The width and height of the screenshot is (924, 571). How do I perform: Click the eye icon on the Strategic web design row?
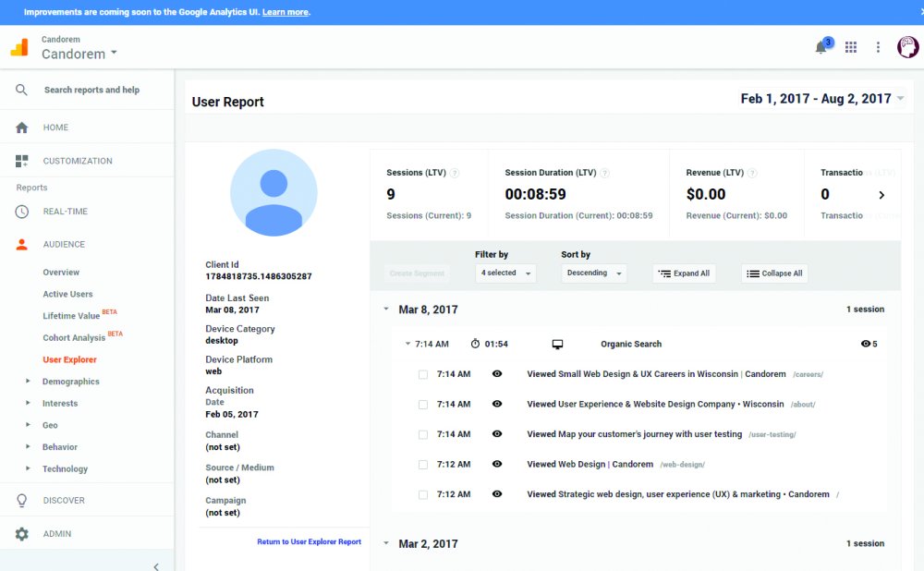point(497,493)
